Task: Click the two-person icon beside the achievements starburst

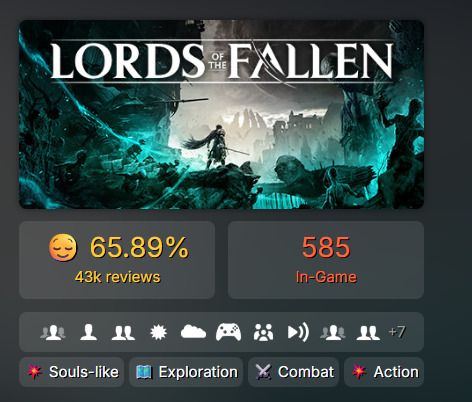Action: click(123, 332)
